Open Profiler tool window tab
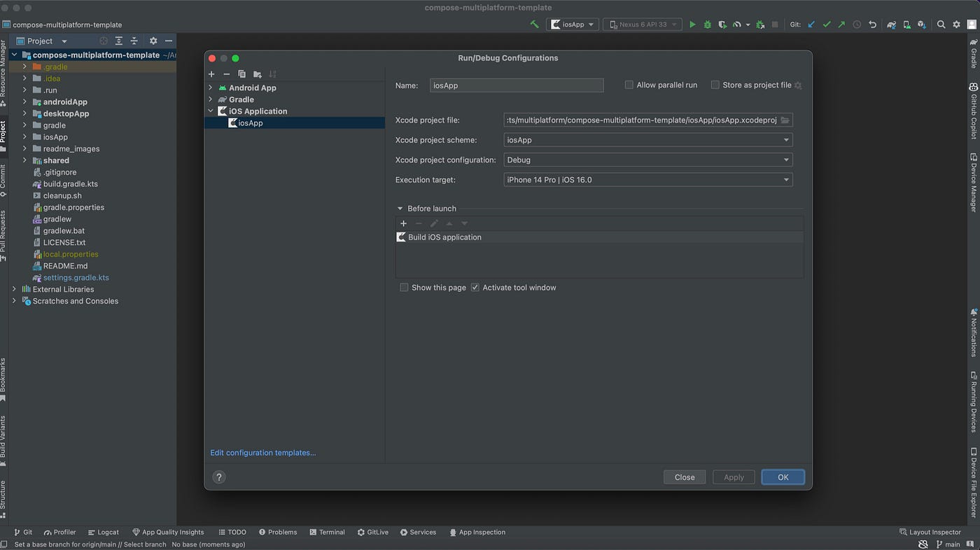Screen dimensions: 980x550 59,533
